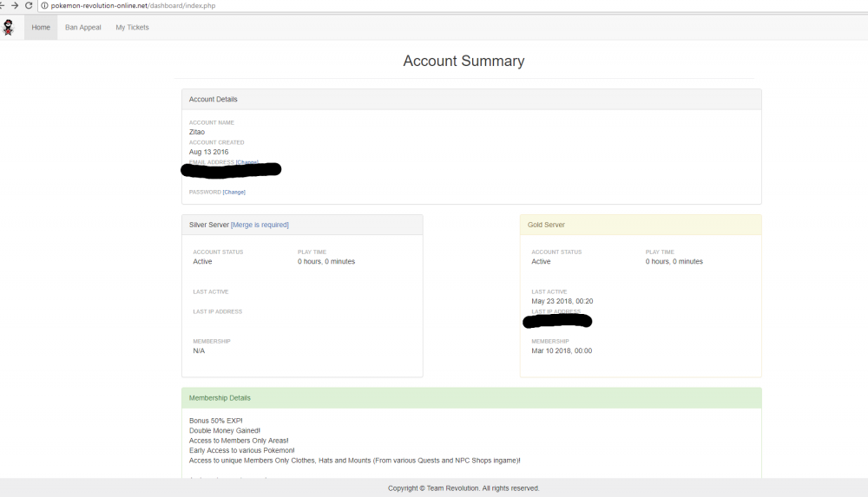Click the Silver Server panel title
The height and width of the screenshot is (497, 868).
pos(209,225)
